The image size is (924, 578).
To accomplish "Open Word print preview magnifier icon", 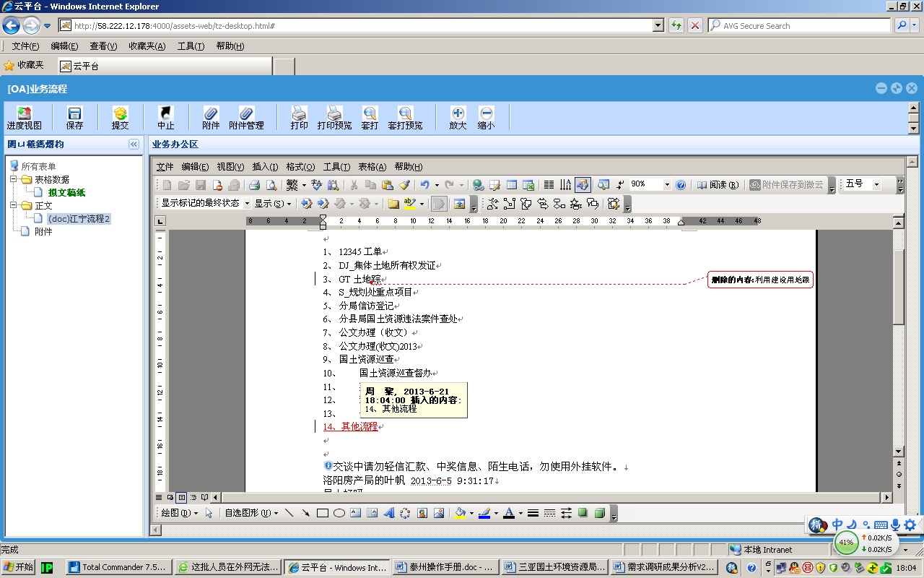I will [271, 185].
